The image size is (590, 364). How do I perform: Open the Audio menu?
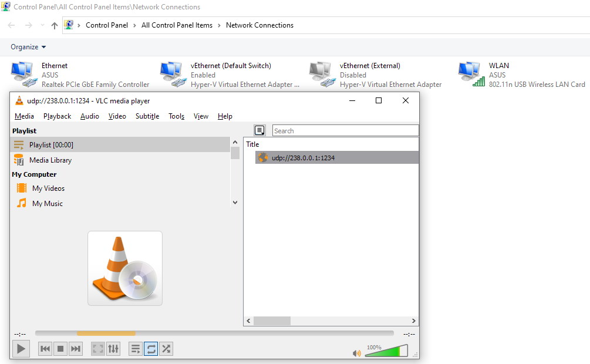pos(90,116)
